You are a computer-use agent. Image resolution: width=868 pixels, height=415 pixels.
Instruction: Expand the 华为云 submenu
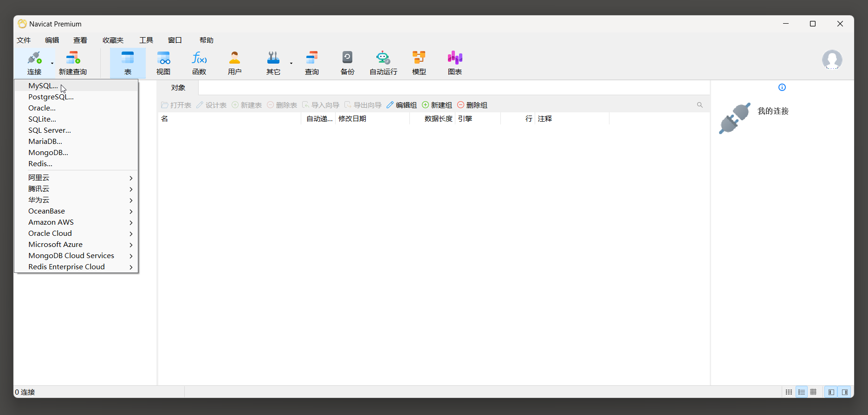point(76,200)
